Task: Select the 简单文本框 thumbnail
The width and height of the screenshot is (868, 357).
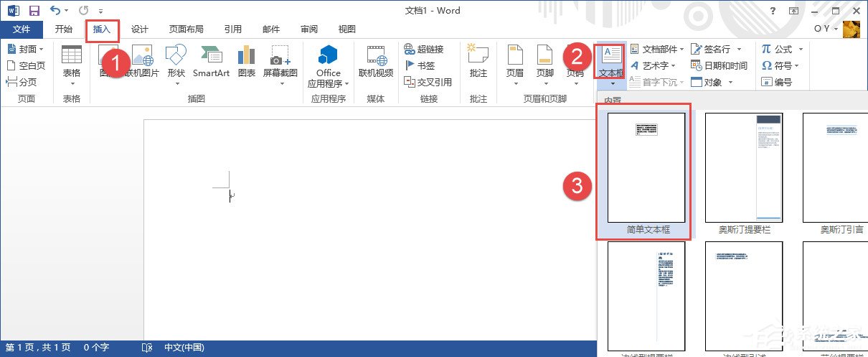Action: [646, 167]
